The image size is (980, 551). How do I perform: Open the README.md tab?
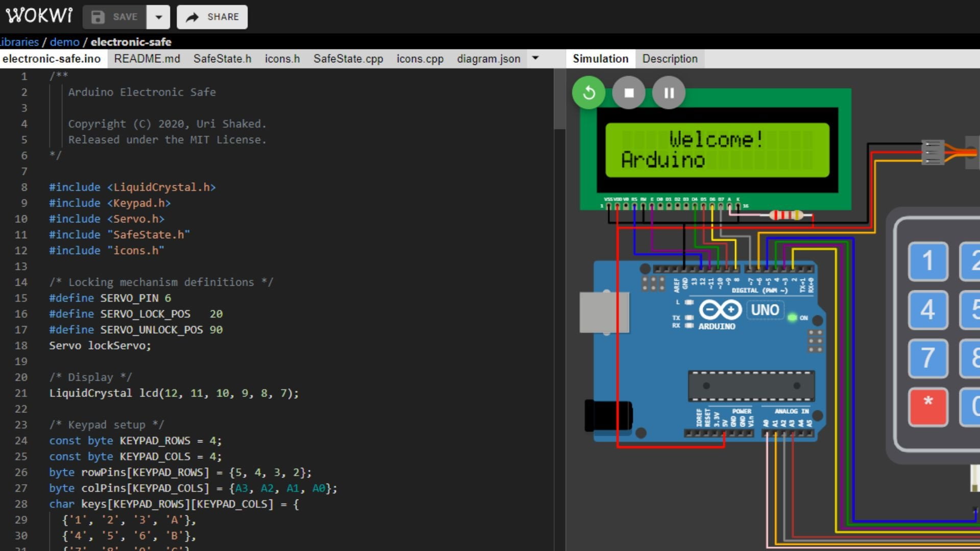[x=147, y=59]
